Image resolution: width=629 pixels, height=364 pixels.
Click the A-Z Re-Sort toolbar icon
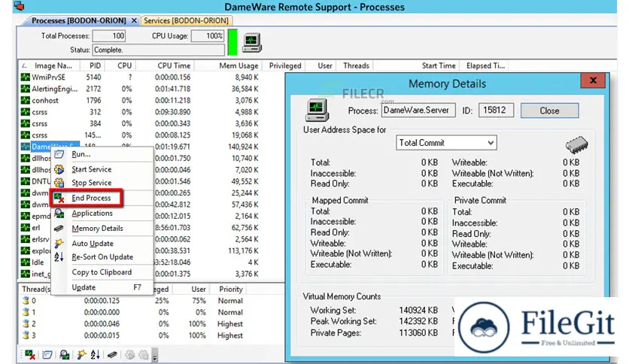[95, 354]
